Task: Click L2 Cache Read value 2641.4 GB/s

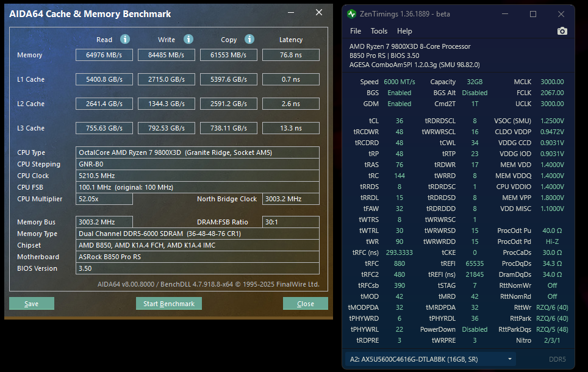Action: point(104,104)
